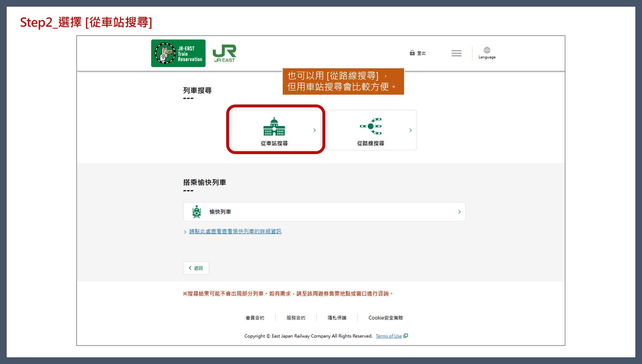Viewport: 642px width, 364px height.
Task: Click chevron arrow on 從路線搜尋 card
Action: pyautogui.click(x=410, y=130)
